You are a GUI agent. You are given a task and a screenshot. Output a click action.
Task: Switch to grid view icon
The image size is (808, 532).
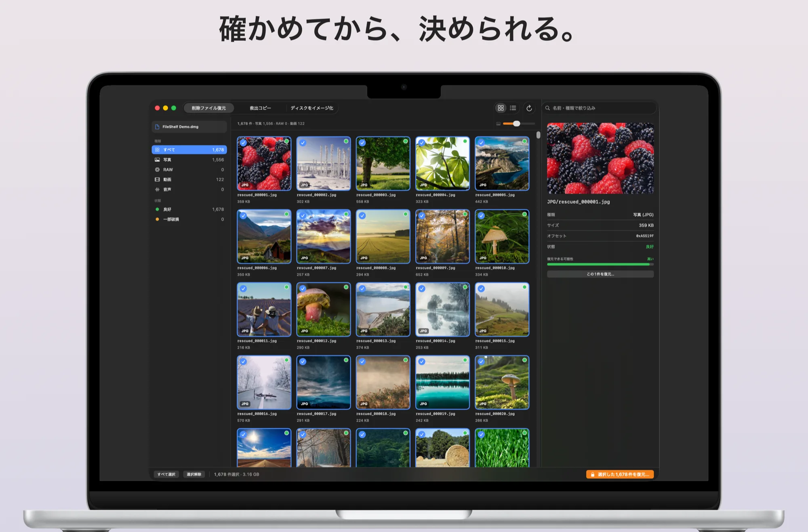(501, 108)
